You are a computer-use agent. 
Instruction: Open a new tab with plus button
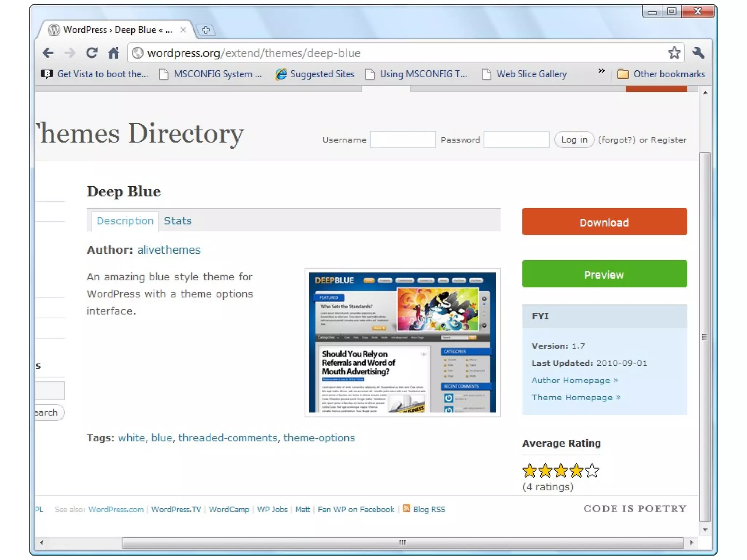tap(206, 30)
